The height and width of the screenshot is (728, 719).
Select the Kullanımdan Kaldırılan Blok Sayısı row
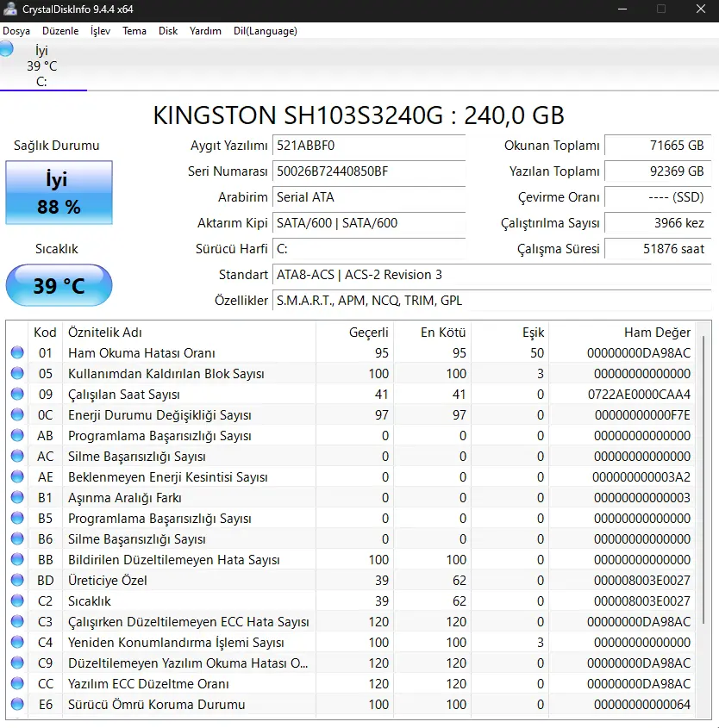click(x=351, y=373)
